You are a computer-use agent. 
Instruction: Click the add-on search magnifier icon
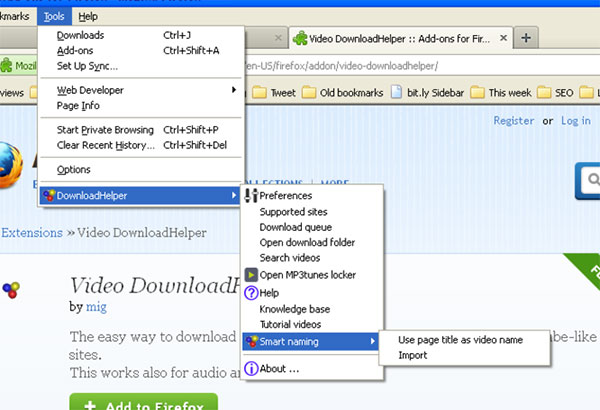pyautogui.click(x=593, y=179)
